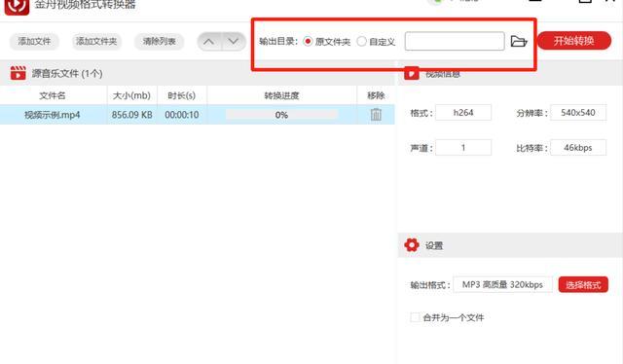623x364 pixels.
Task: Click the 分辨率 540x540 value box
Action: pyautogui.click(x=578, y=113)
